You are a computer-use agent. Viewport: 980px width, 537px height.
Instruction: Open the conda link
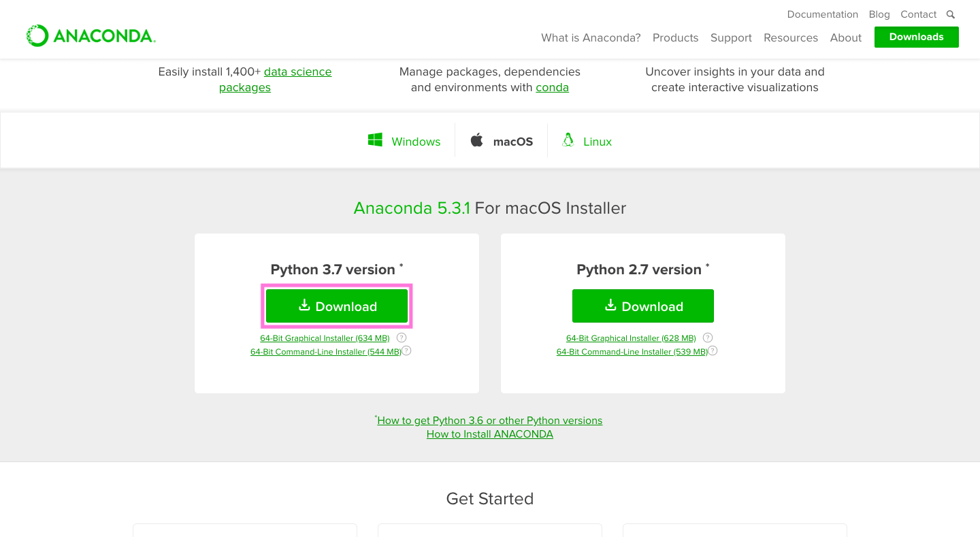tap(552, 87)
